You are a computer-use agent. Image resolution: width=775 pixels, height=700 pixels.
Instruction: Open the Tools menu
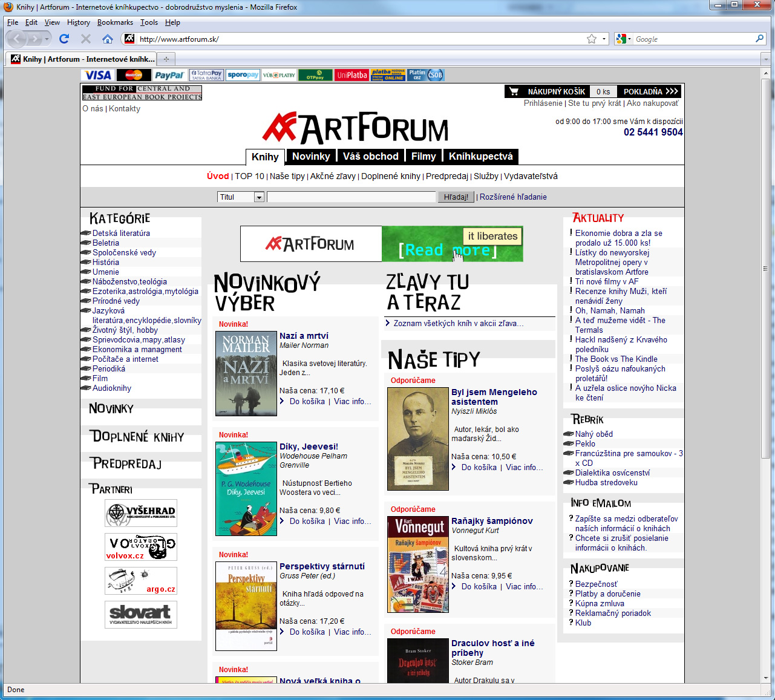tap(149, 22)
